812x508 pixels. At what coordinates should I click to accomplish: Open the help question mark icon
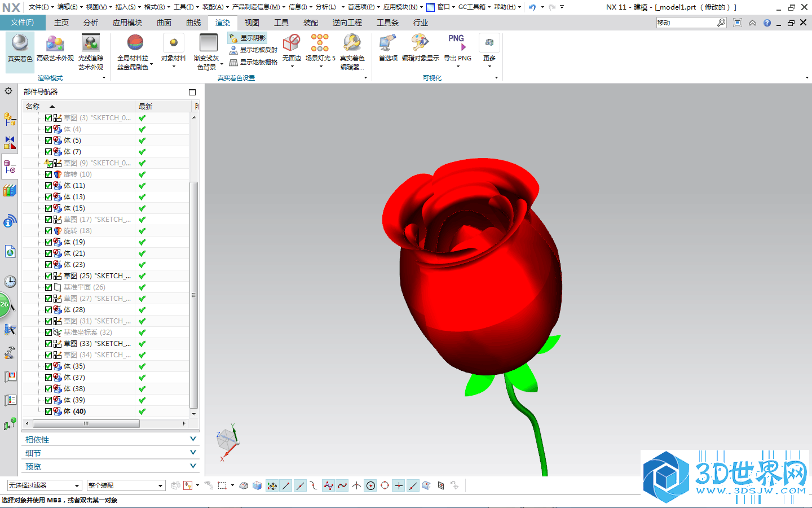[767, 23]
